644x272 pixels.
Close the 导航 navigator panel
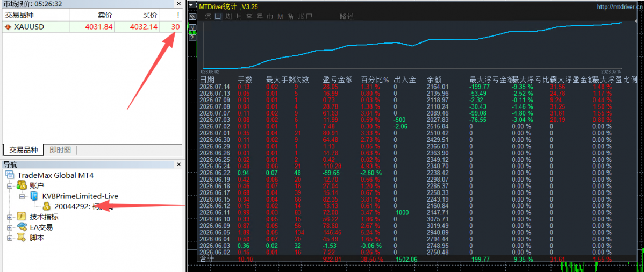click(178, 164)
